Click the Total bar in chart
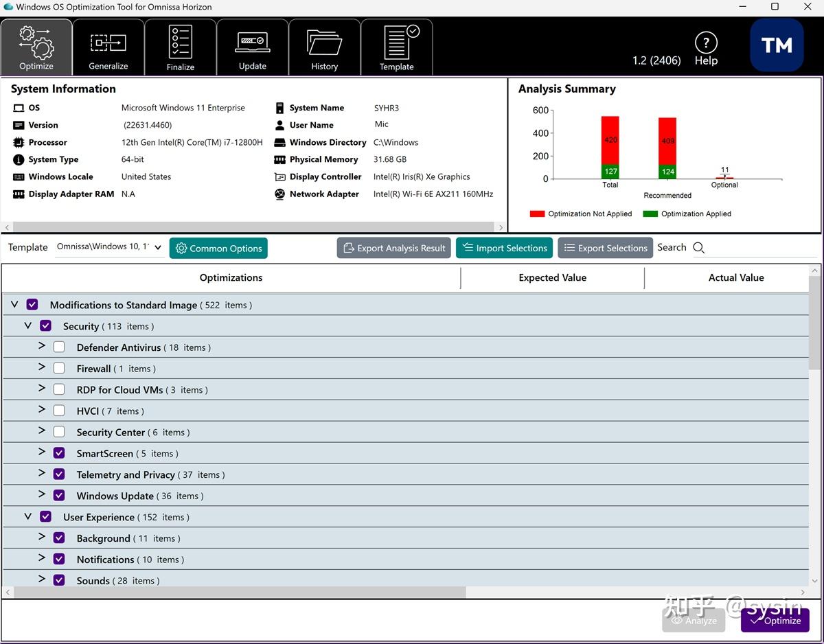 pyautogui.click(x=610, y=147)
